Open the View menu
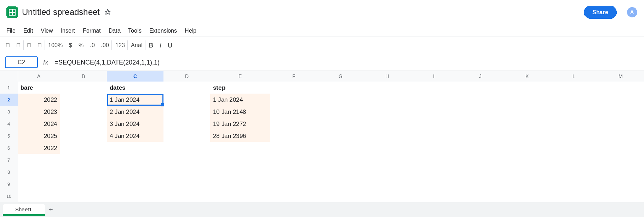Screen dimensions: 644x217 click(x=47, y=31)
